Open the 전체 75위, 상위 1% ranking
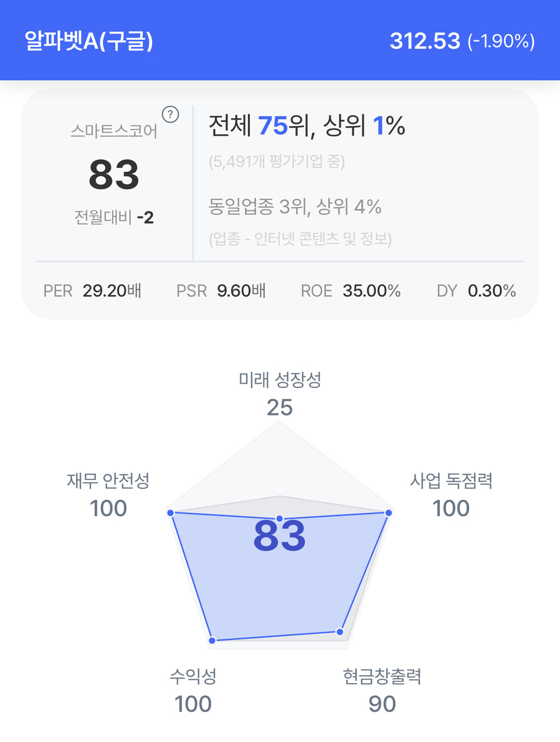 pyautogui.click(x=306, y=126)
